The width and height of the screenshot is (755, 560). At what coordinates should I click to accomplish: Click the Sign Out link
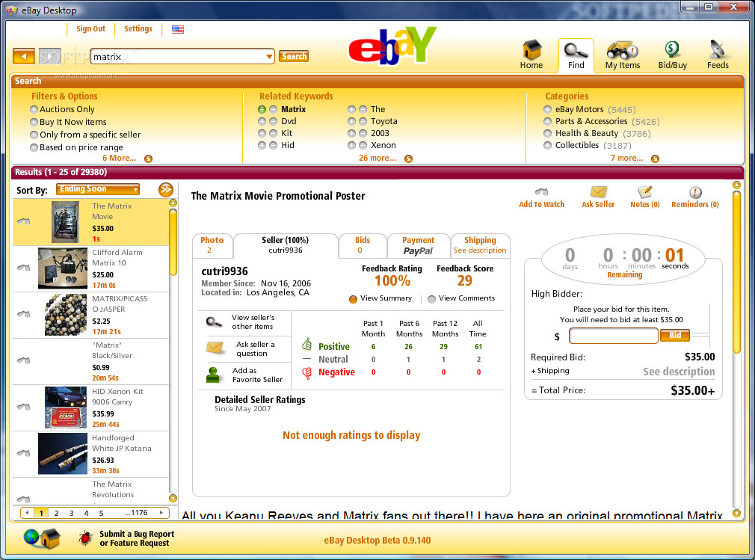click(90, 29)
